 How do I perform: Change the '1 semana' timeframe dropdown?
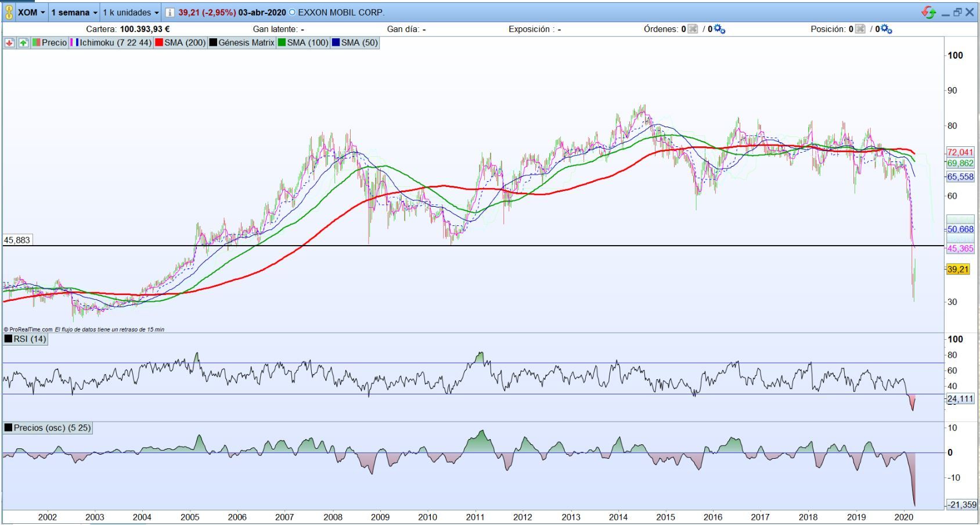(x=74, y=12)
